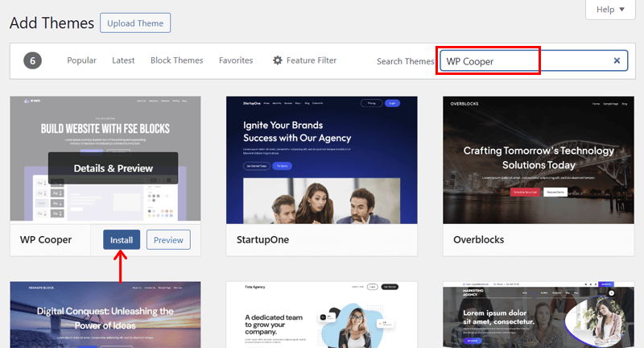Click the theme count badge showing 6
Screen dimensions: 644x348
point(32,60)
